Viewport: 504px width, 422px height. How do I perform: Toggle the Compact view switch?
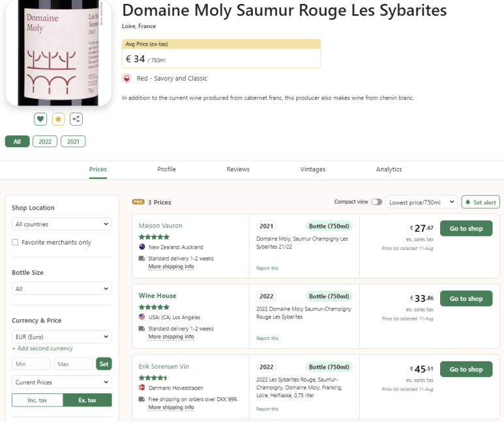tap(376, 202)
